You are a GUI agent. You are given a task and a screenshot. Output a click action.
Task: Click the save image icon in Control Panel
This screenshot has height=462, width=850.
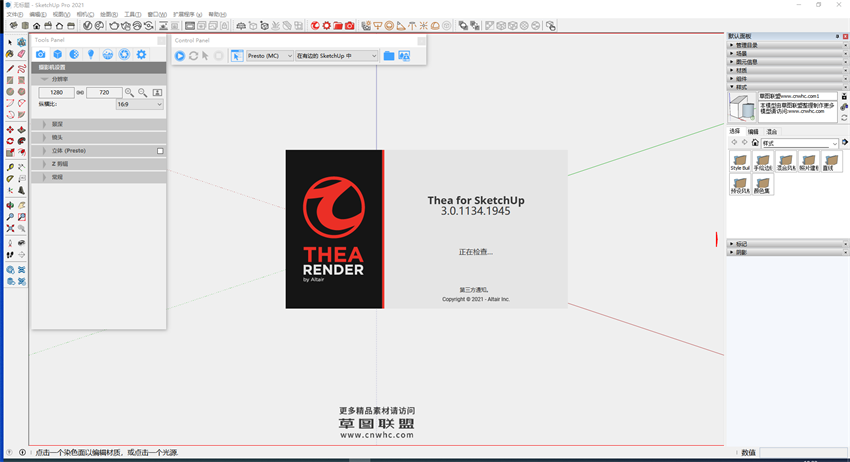pyautogui.click(x=404, y=56)
